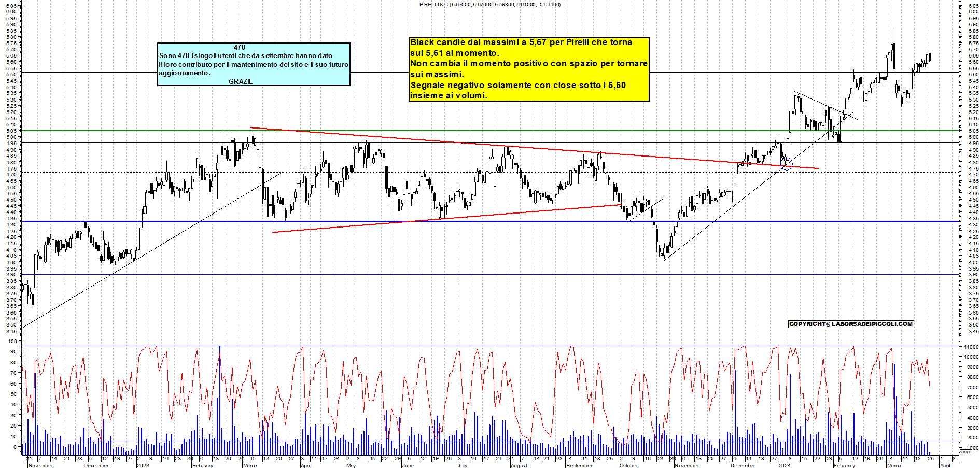Click the '10000' volume scale label
980x468 pixels.
pyautogui.click(x=971, y=357)
